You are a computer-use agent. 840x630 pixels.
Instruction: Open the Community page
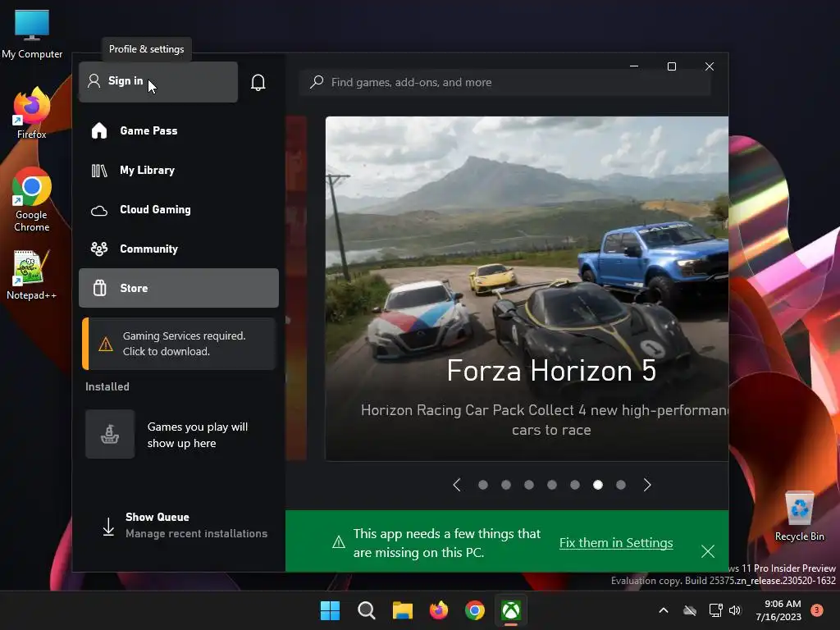(178, 249)
